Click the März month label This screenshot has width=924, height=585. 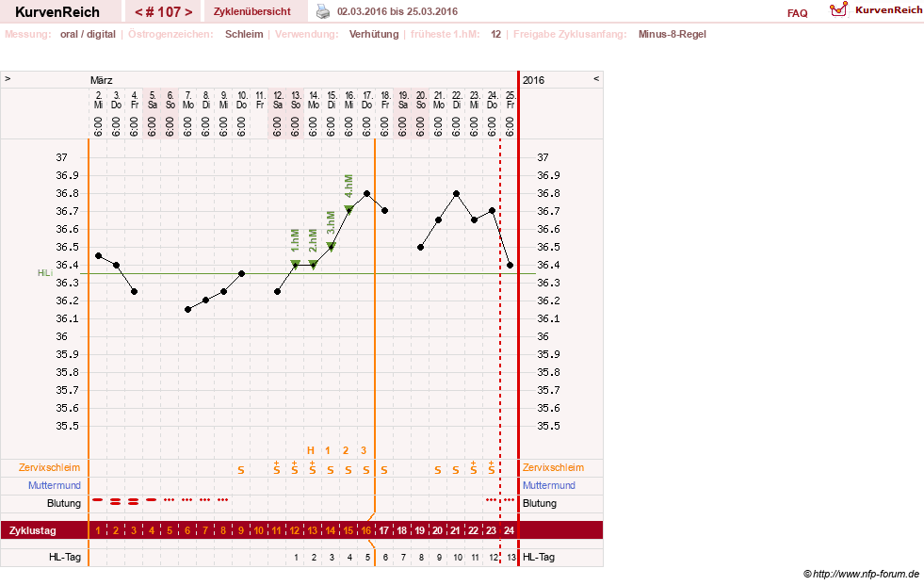click(102, 80)
